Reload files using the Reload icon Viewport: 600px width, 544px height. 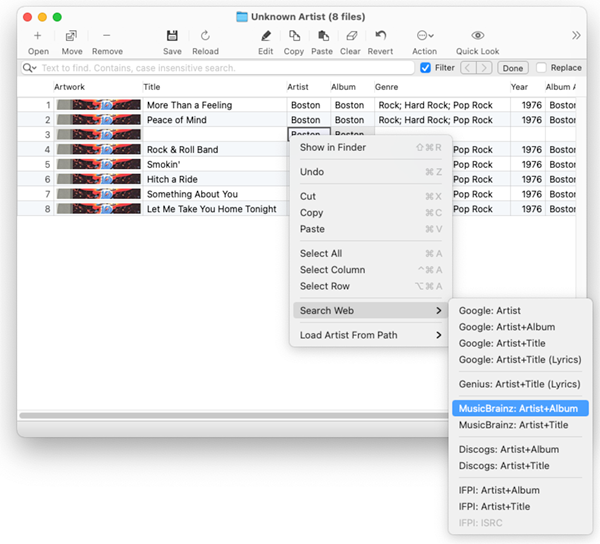click(x=205, y=36)
